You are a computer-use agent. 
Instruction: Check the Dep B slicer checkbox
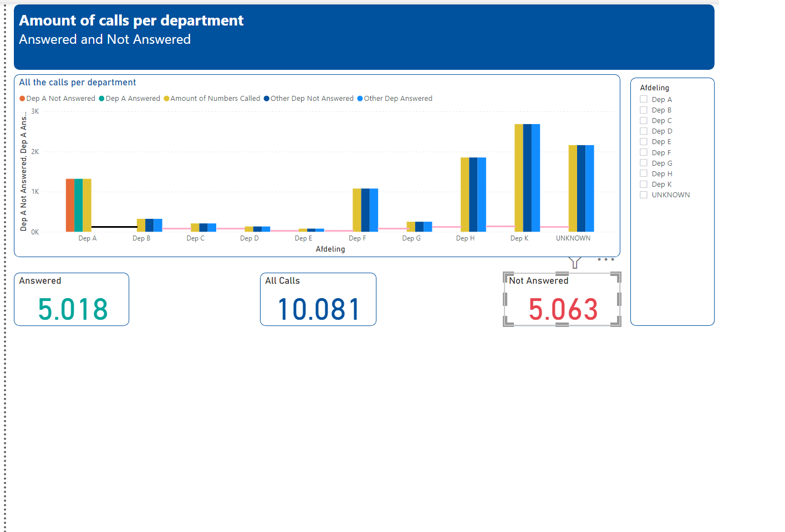644,110
